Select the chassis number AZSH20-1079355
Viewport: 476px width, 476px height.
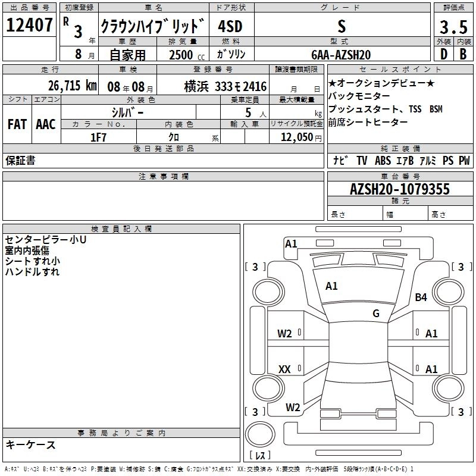tap(400, 189)
